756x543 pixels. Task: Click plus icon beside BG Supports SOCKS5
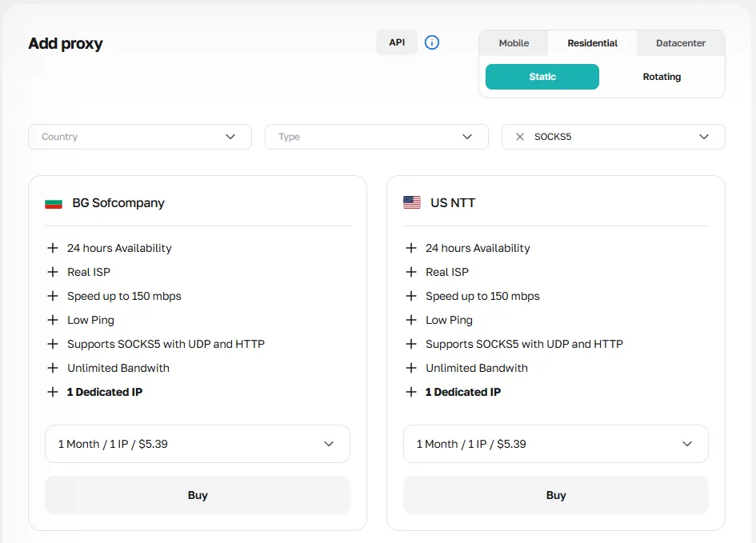click(53, 344)
